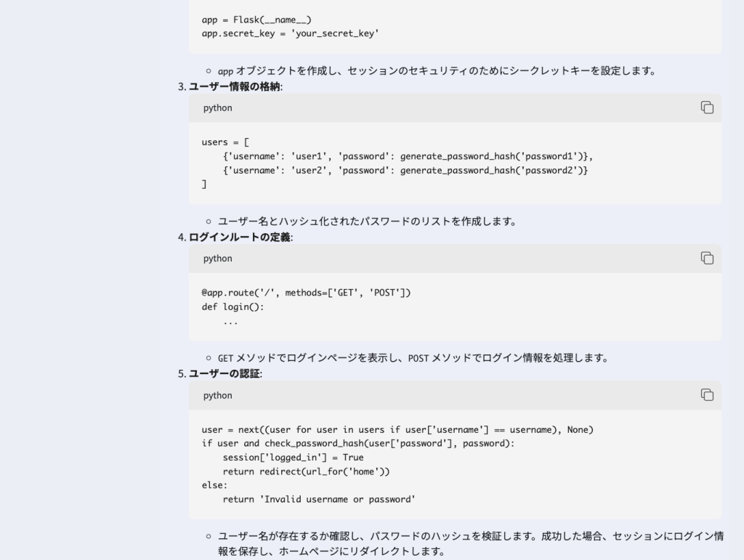Screen dimensions: 744x560
Task: Click the bullet text describing GET メソッド
Action: (412, 358)
